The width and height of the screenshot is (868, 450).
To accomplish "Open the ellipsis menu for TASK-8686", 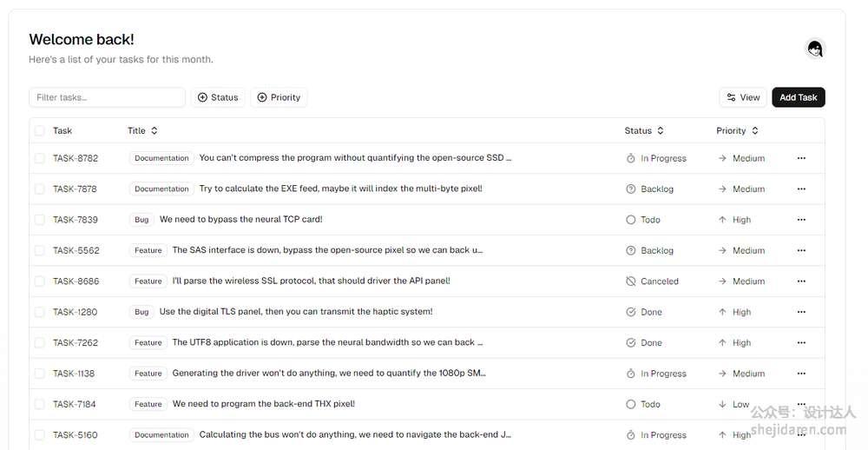I will pyautogui.click(x=800, y=281).
